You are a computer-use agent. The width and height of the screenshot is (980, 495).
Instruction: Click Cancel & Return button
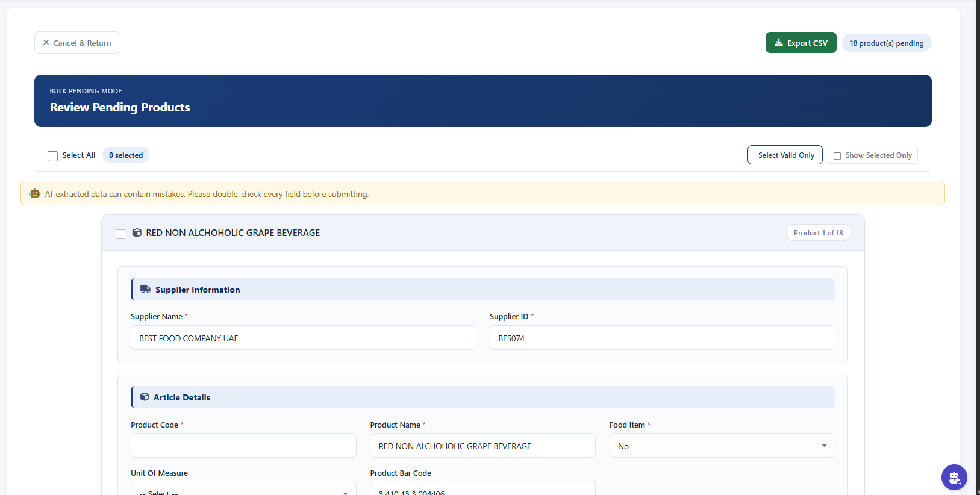coord(77,43)
